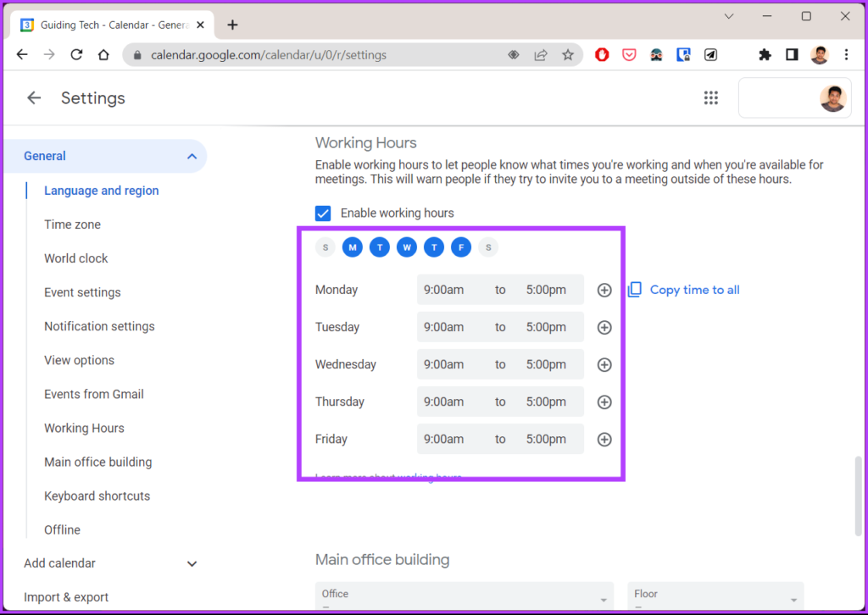The height and width of the screenshot is (615, 868).
Task: Select View options in sidebar
Action: coord(79,360)
